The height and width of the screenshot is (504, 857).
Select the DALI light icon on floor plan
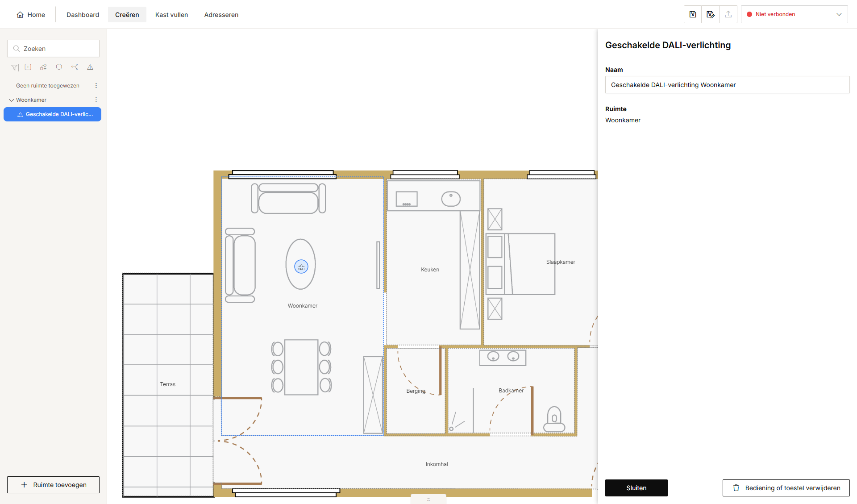point(301,267)
